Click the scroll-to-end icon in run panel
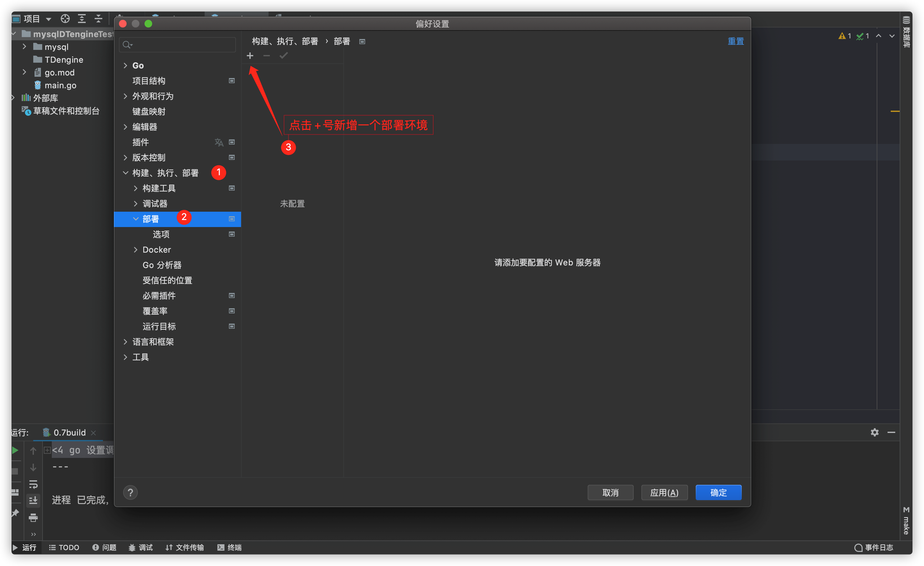The height and width of the screenshot is (566, 924). click(x=33, y=500)
